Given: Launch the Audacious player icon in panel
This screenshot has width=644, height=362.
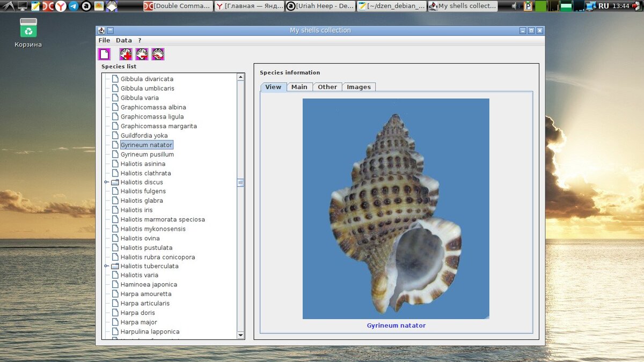Looking at the screenshot, I should pyautogui.click(x=86, y=6).
